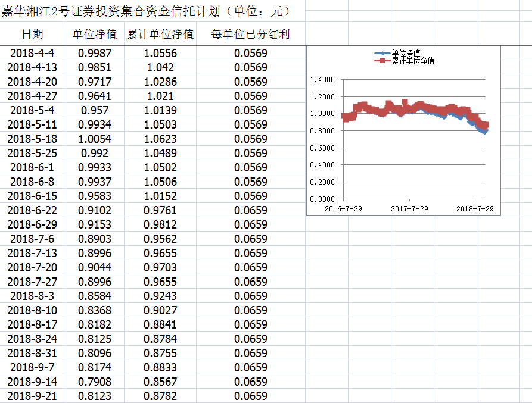
Task: Select unit value cell 0.9851
Action: tap(95, 67)
